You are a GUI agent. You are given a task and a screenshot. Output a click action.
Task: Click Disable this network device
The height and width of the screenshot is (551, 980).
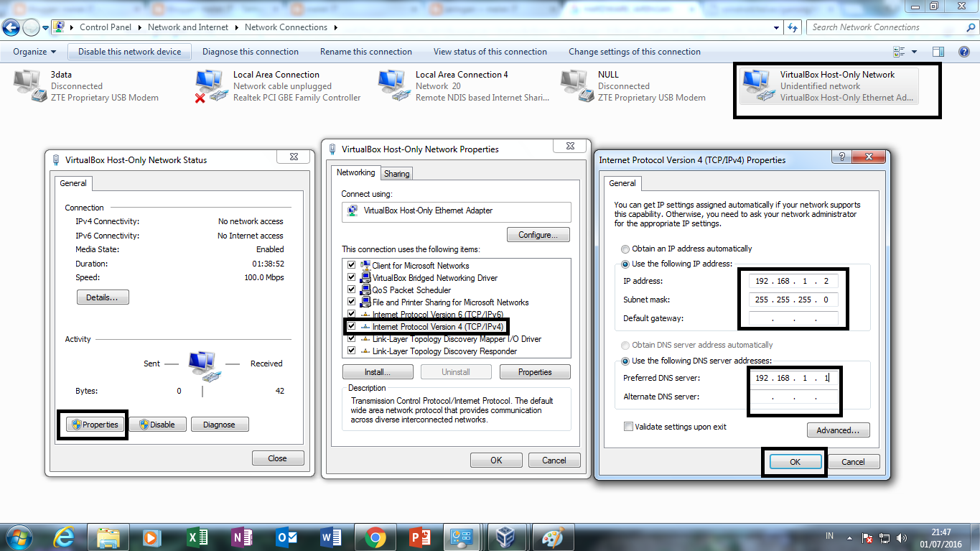pos(130,52)
